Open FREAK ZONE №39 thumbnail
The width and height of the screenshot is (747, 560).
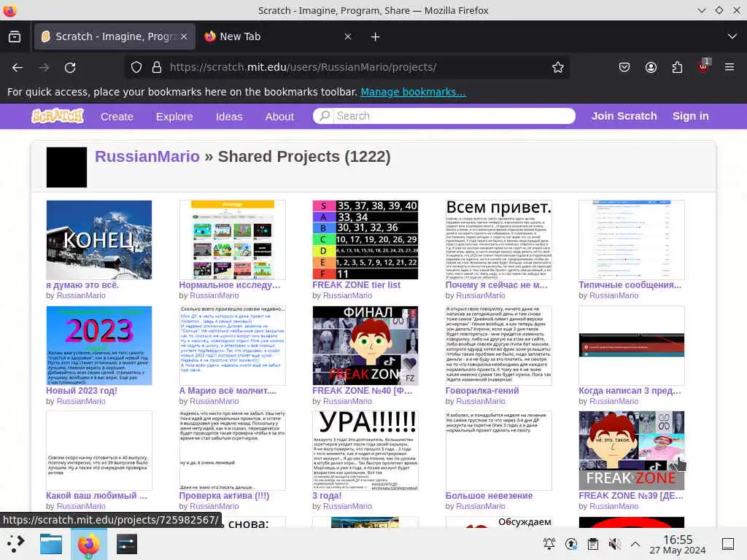click(x=631, y=451)
